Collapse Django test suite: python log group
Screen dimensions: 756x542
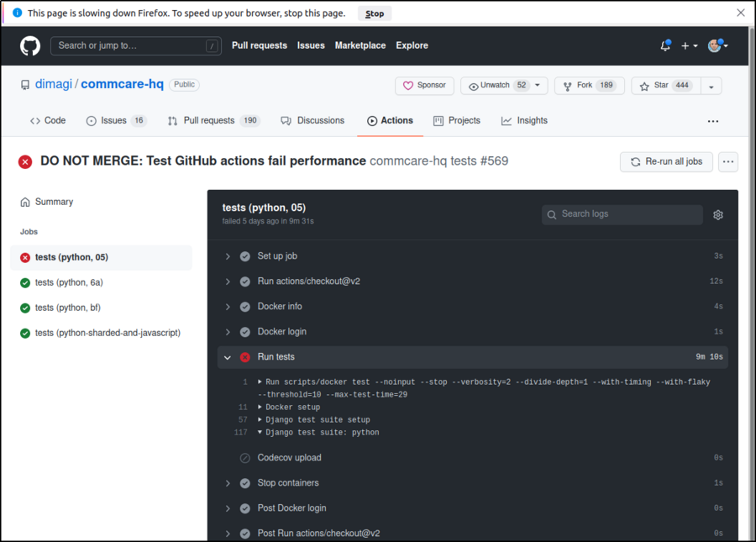[x=260, y=432]
